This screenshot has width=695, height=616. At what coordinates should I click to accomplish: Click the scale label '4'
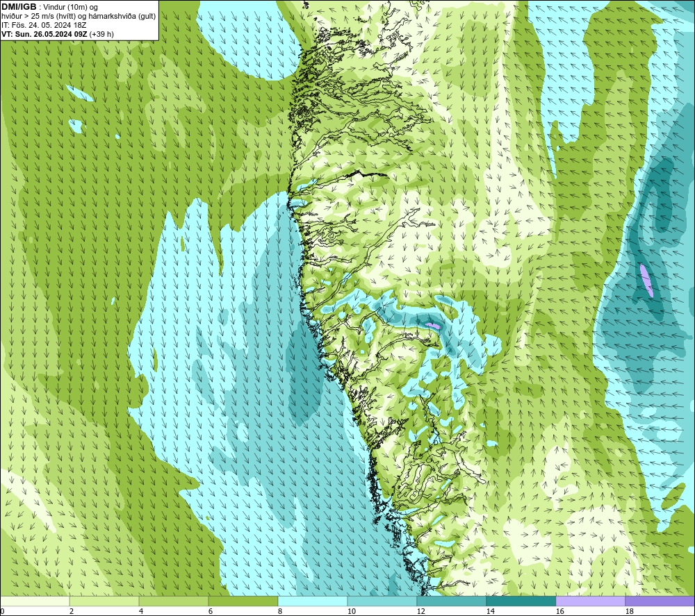[x=141, y=612]
